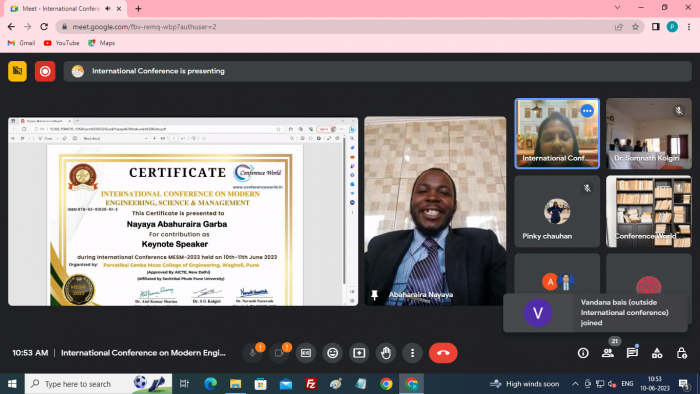Open host controls lock icon
Viewport: 700px width, 394px height.
(681, 353)
